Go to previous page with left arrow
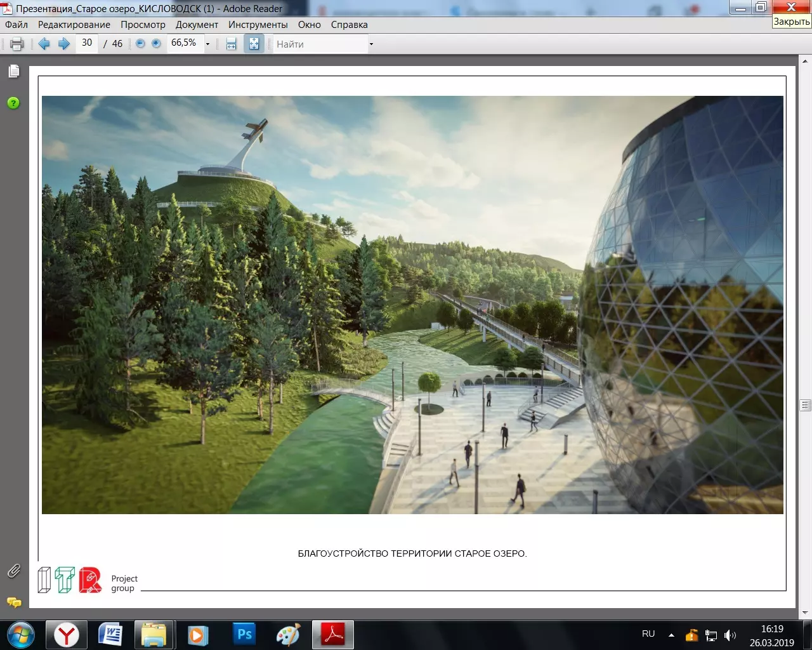The image size is (812, 650). [x=44, y=44]
